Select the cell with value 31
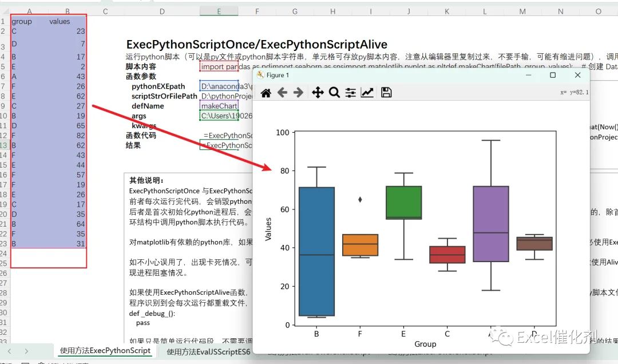The height and width of the screenshot is (364, 618). (x=68, y=244)
